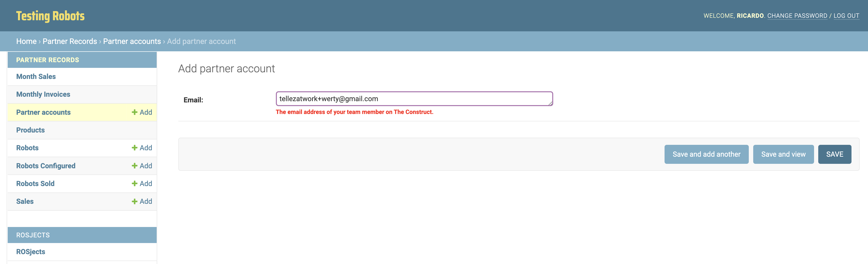The width and height of the screenshot is (868, 264).
Task: Open the Testing Robots site title
Action: point(50,16)
